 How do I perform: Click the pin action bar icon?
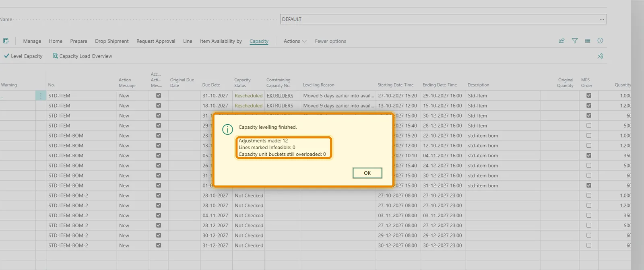pyautogui.click(x=600, y=56)
